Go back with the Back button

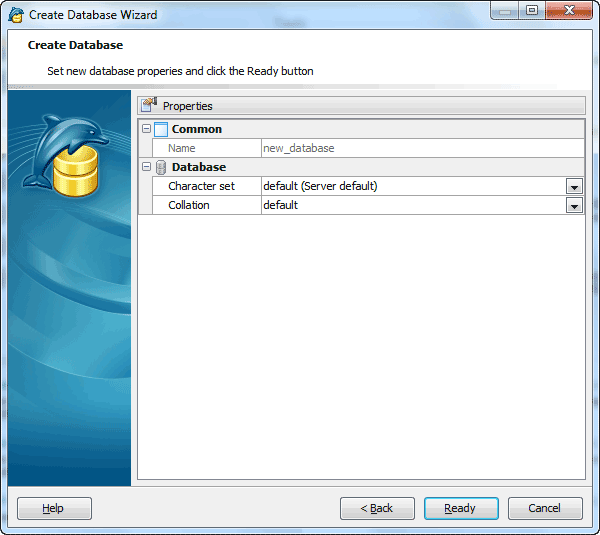click(x=377, y=508)
